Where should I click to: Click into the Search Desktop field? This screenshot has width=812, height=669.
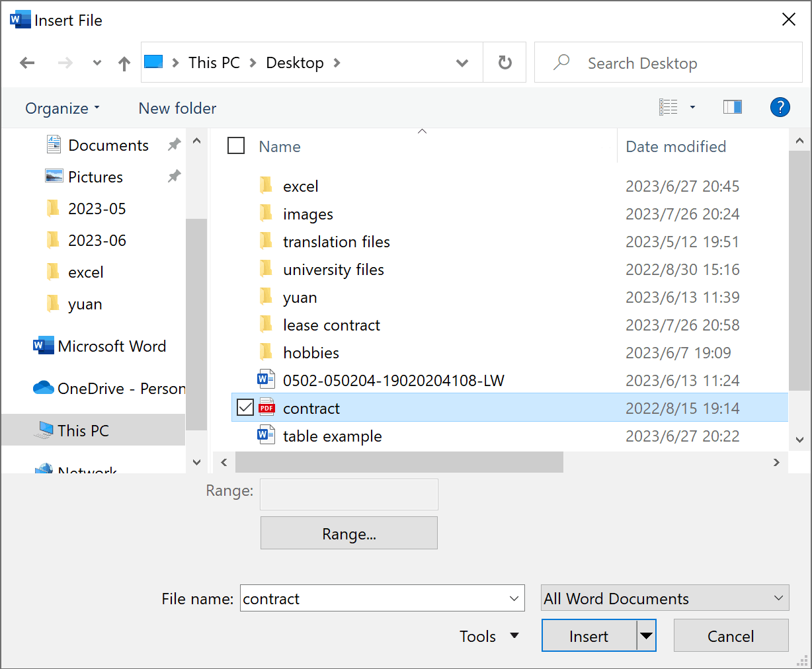tap(681, 63)
